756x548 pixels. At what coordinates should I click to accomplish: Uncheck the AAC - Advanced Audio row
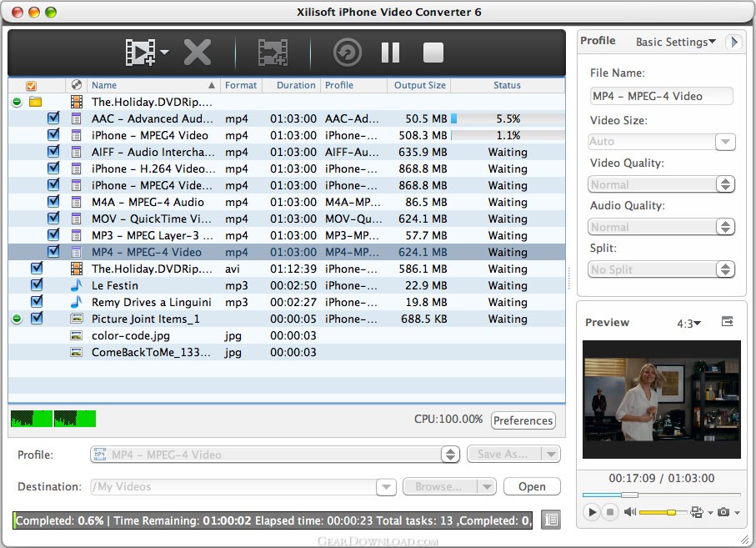pyautogui.click(x=53, y=118)
